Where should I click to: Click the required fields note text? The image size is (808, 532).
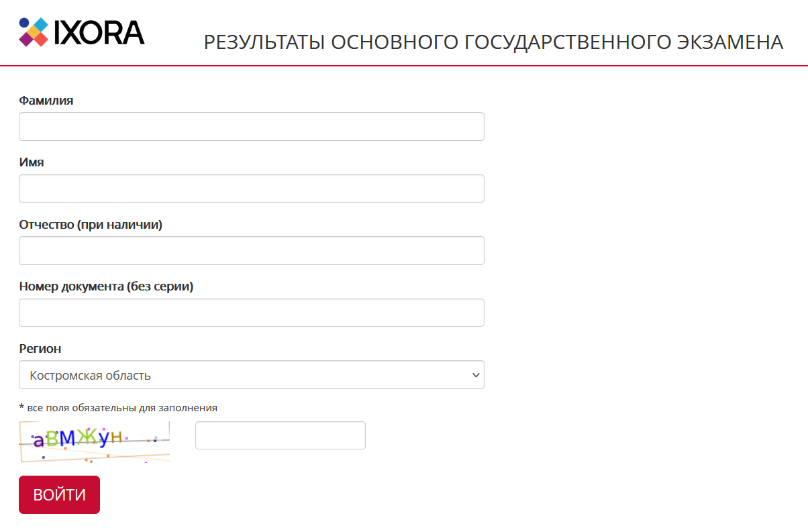[118, 407]
